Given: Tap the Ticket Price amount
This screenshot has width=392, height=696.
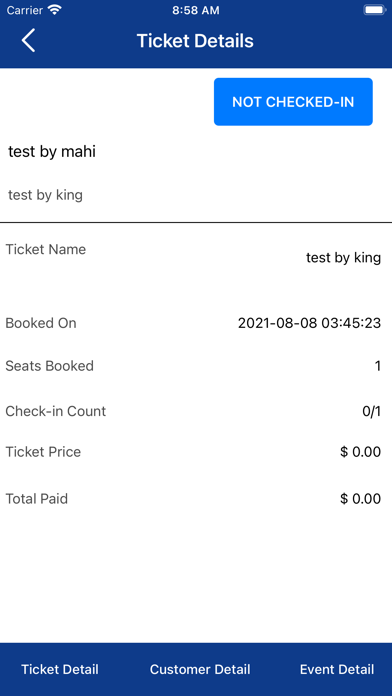Looking at the screenshot, I should (360, 452).
